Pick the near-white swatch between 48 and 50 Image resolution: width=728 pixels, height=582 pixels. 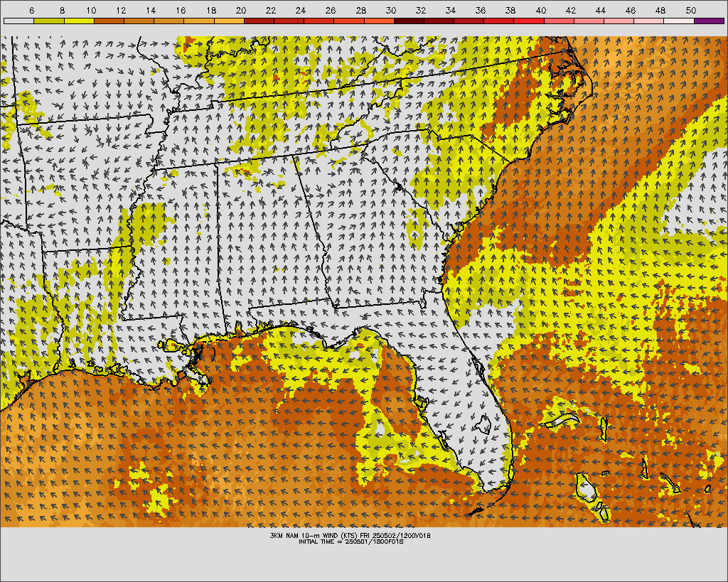(679, 21)
